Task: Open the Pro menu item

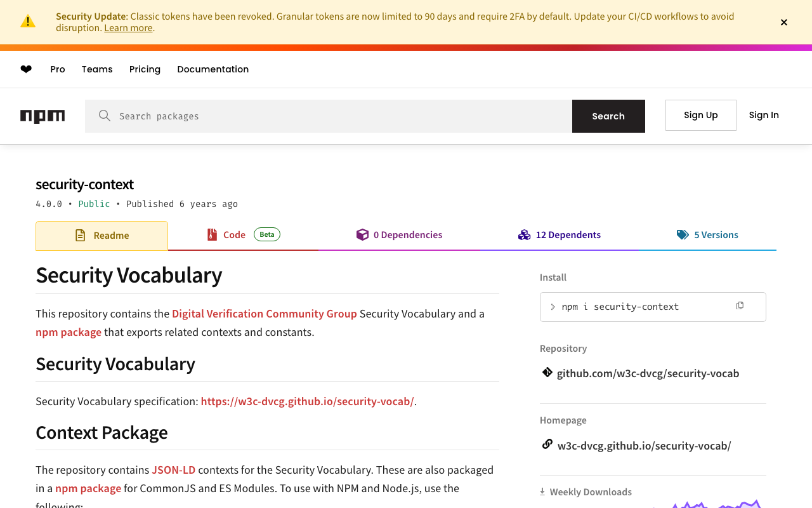Action: coord(58,69)
